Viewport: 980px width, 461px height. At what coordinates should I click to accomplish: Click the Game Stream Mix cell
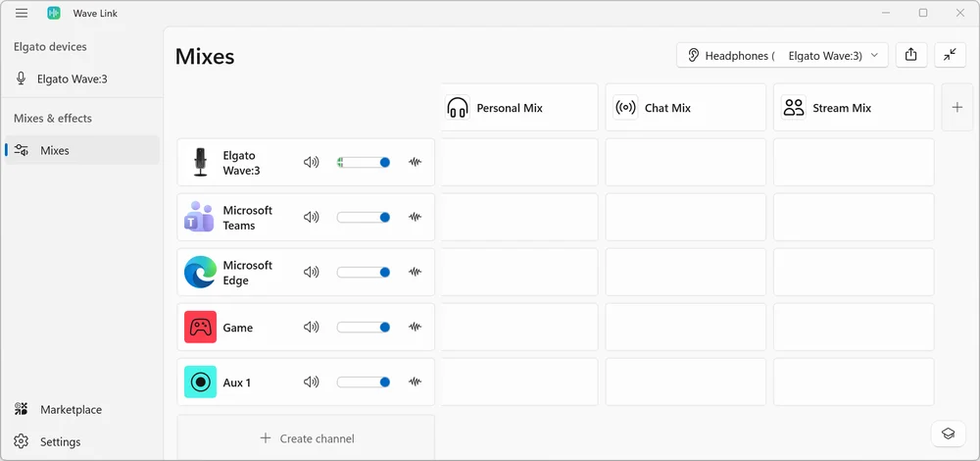click(854, 327)
